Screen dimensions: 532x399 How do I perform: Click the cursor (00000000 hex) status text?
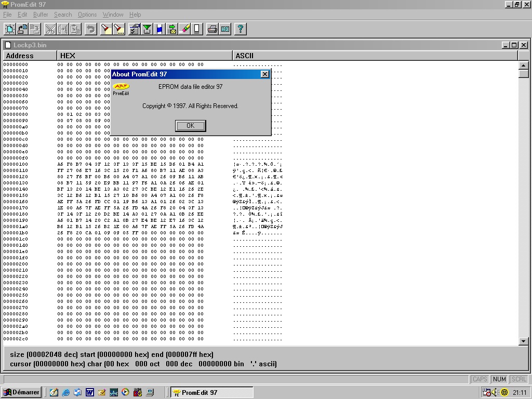pos(47,364)
